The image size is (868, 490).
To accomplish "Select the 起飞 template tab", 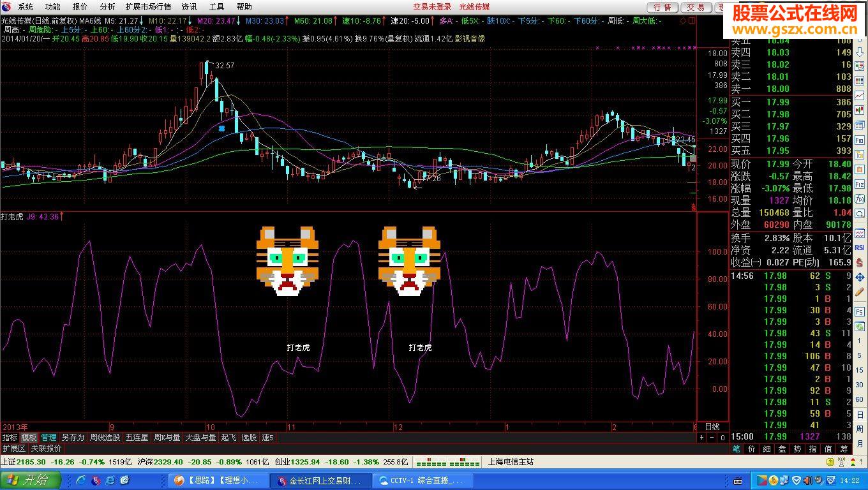I will click(228, 438).
